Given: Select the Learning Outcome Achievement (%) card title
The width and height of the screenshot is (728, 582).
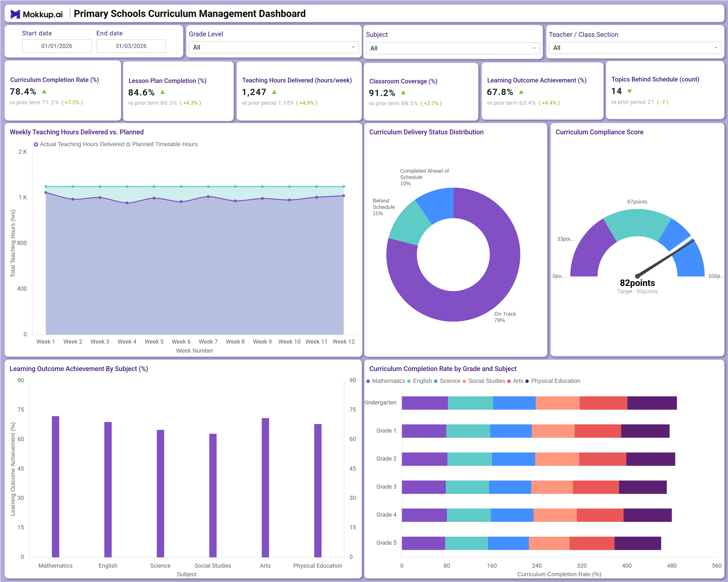Looking at the screenshot, I should [537, 80].
